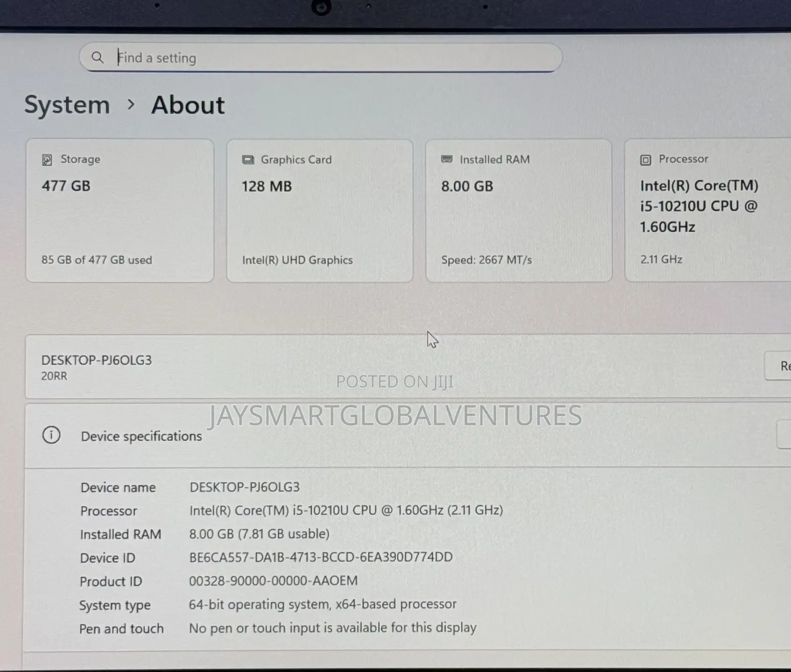Viewport: 791px width, 672px height.
Task: Click the Copy button for Device specifications
Action: (x=784, y=435)
